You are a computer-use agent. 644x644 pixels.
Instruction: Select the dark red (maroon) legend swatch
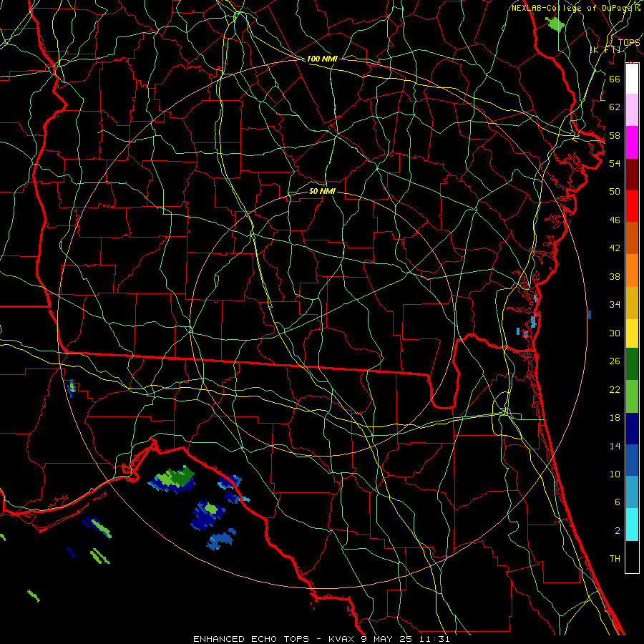(x=632, y=175)
